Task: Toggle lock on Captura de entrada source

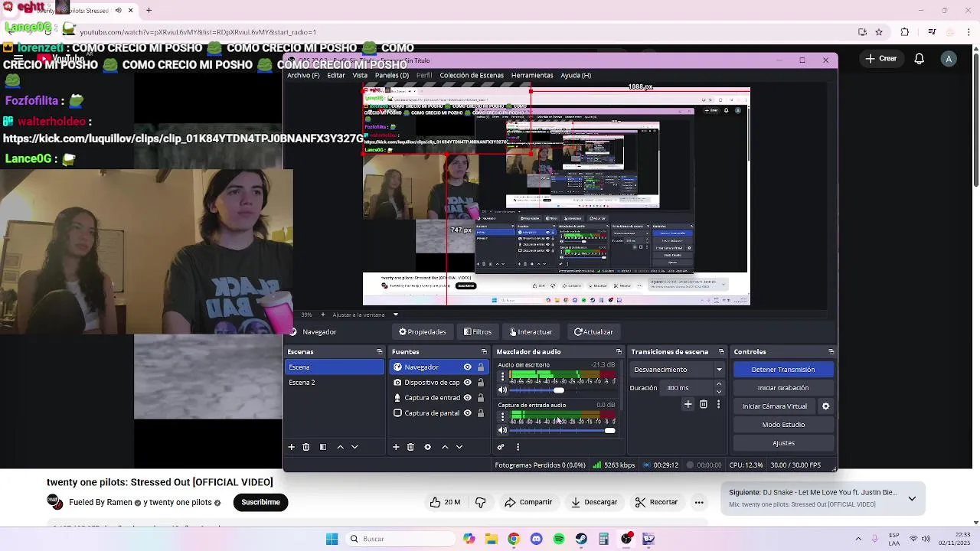Action: pyautogui.click(x=481, y=398)
